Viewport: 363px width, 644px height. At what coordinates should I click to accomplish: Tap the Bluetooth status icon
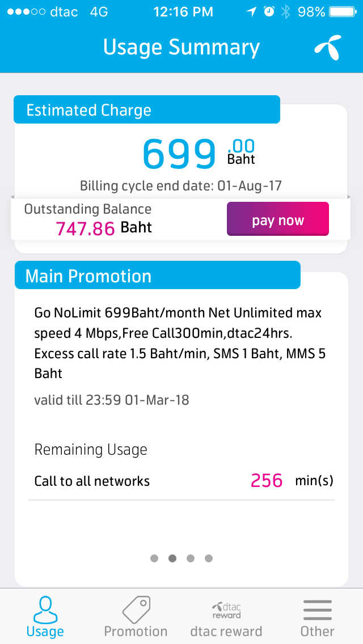[286, 12]
